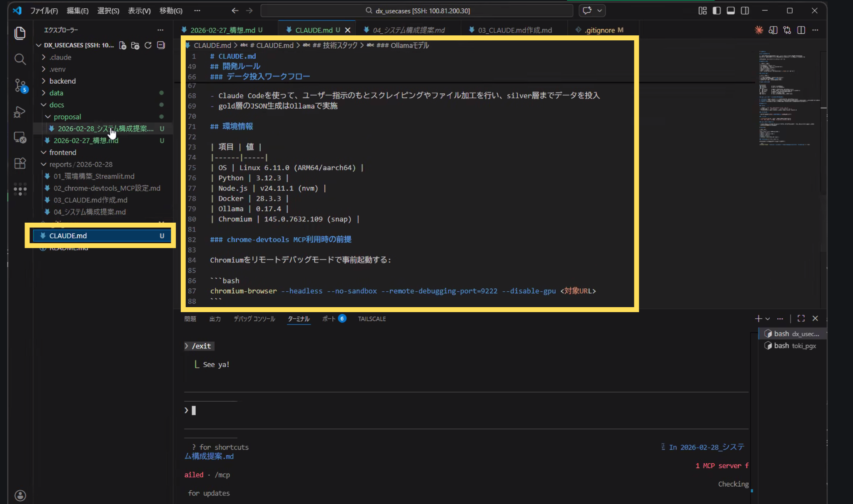The height and width of the screenshot is (504, 853).
Task: Open the Search view icon
Action: coord(20,59)
